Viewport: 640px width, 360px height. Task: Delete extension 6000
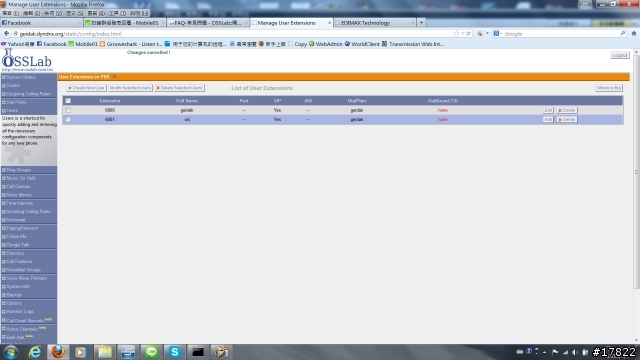pyautogui.click(x=567, y=110)
